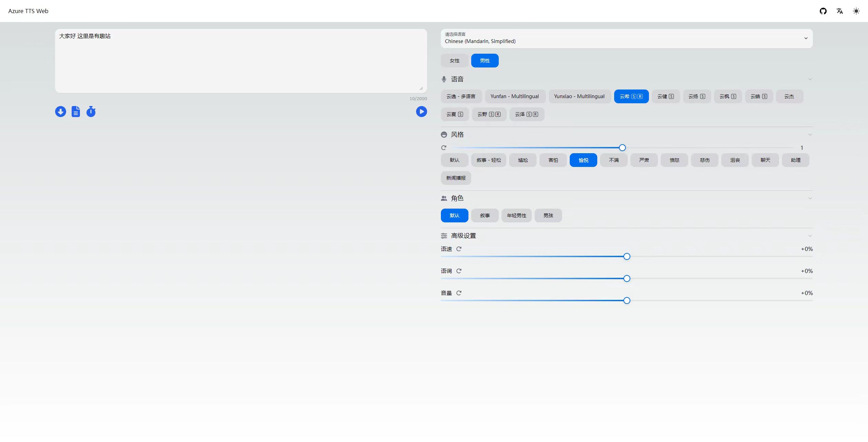Choose the 云枫 voice
This screenshot has width=868, height=442.
click(x=728, y=96)
